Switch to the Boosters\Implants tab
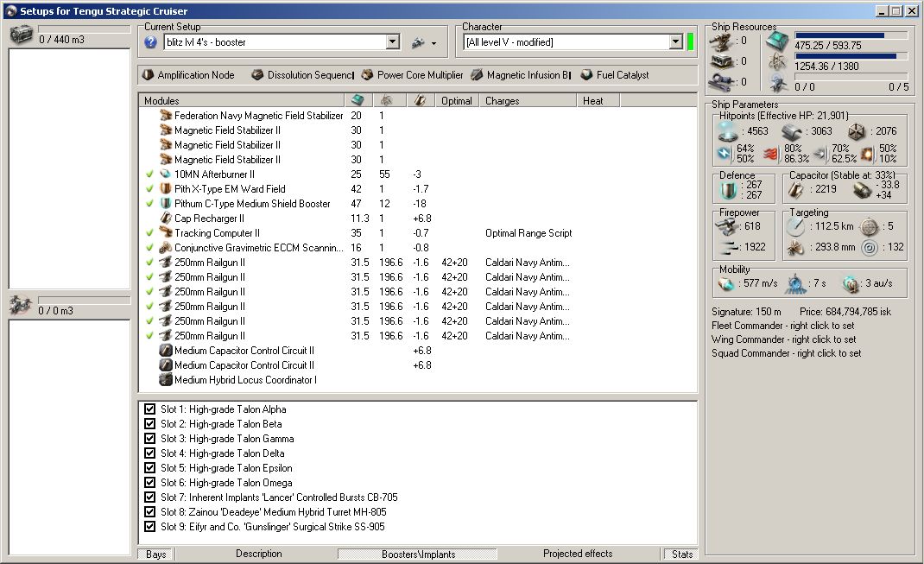Screen dimensions: 924x564 coord(418,554)
